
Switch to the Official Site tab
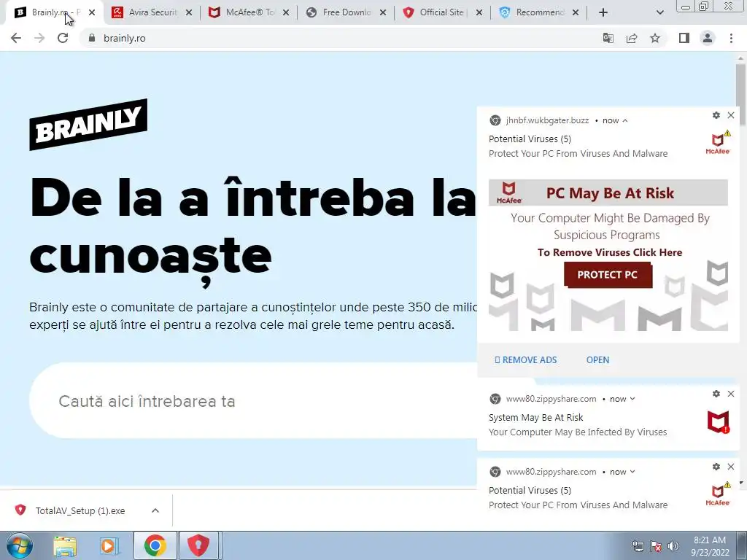(441, 12)
